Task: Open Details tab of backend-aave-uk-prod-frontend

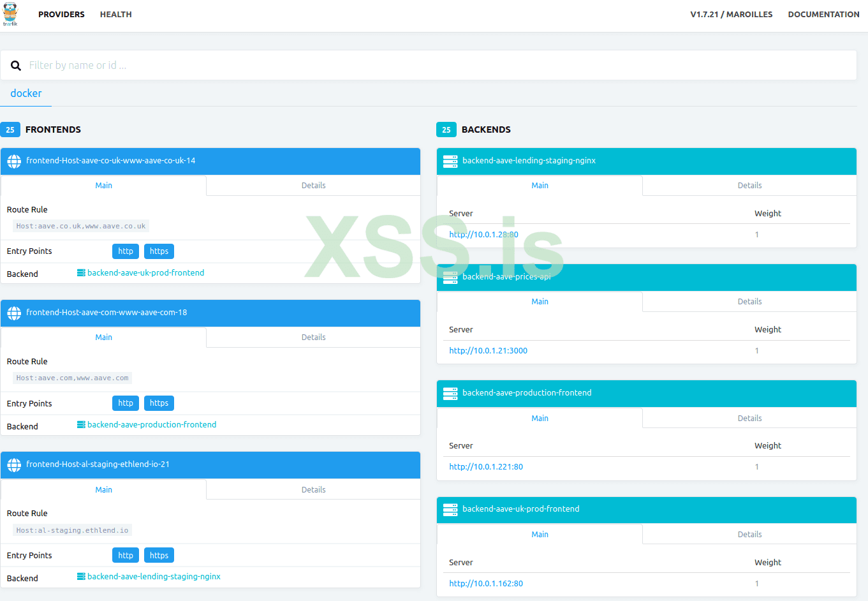Action: (x=749, y=535)
